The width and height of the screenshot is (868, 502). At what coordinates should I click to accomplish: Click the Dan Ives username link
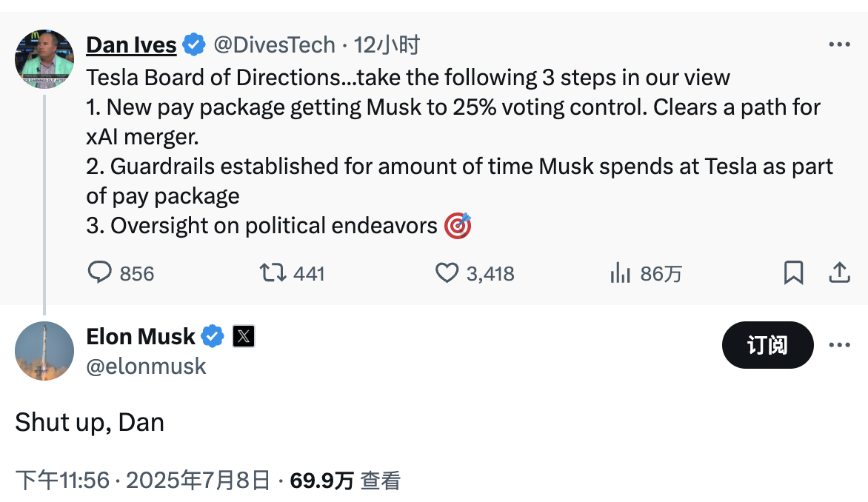(131, 44)
